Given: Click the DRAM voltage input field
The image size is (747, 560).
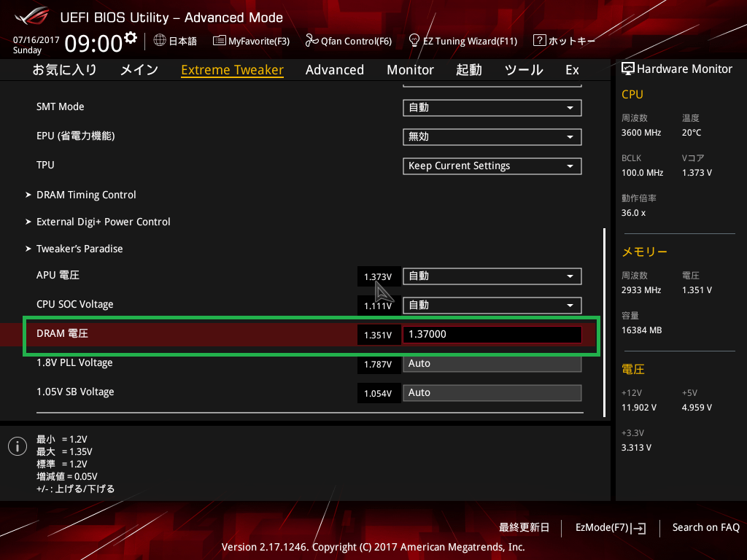Looking at the screenshot, I should pyautogui.click(x=492, y=335).
